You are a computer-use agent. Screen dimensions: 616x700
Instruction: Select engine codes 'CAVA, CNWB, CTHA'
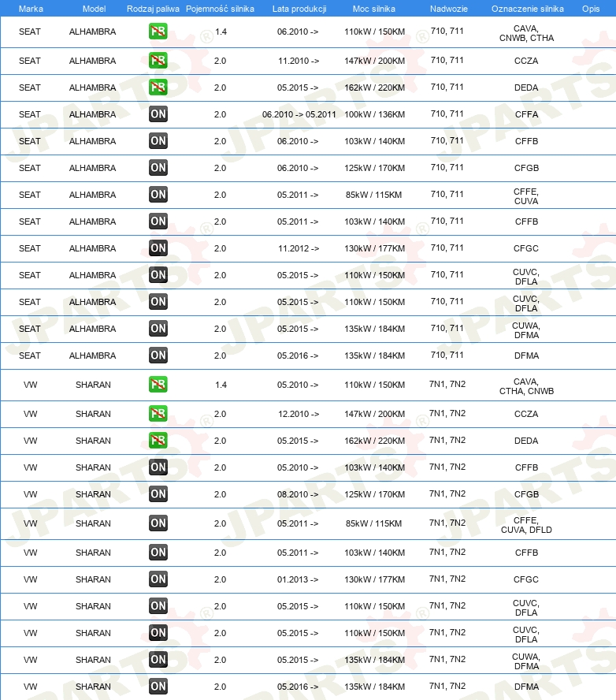click(526, 33)
